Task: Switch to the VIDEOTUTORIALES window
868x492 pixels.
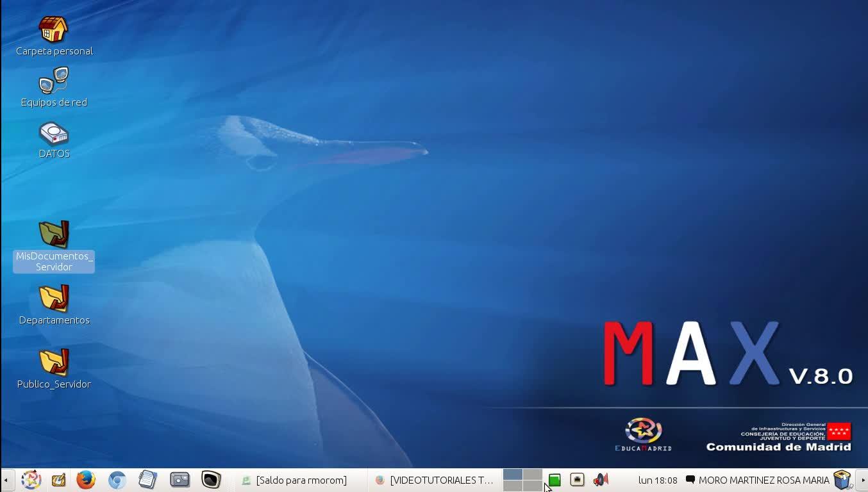Action: tap(434, 480)
